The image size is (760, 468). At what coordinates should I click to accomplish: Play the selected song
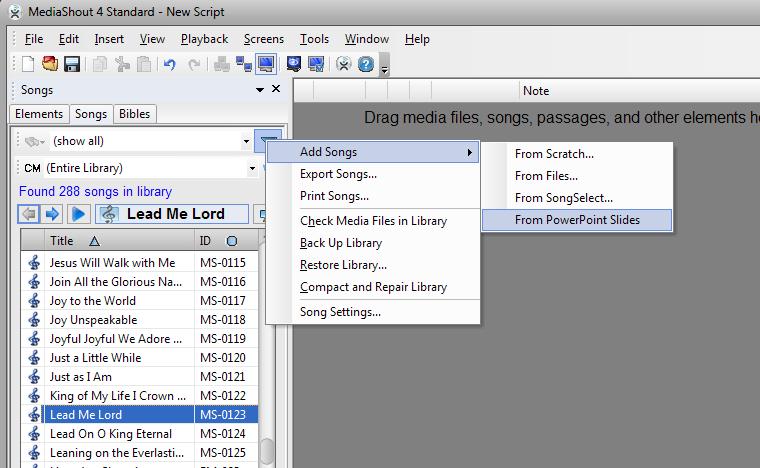(78, 214)
